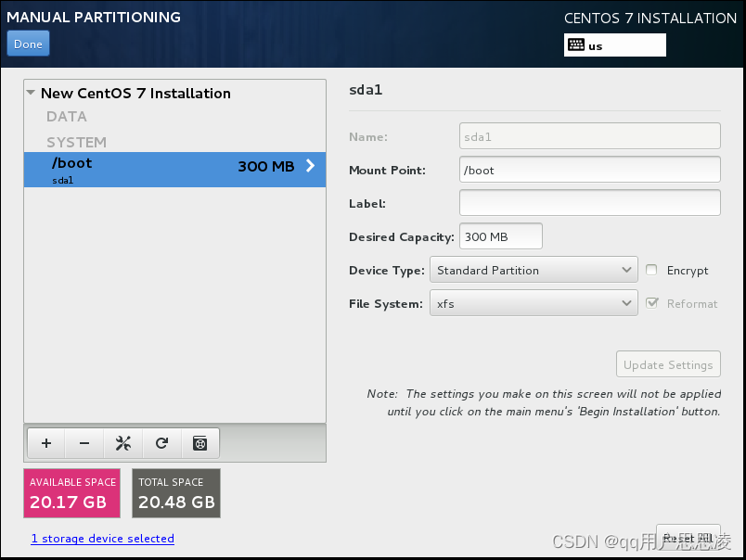
Task: Open the 1 storage device selected link
Action: (102, 538)
